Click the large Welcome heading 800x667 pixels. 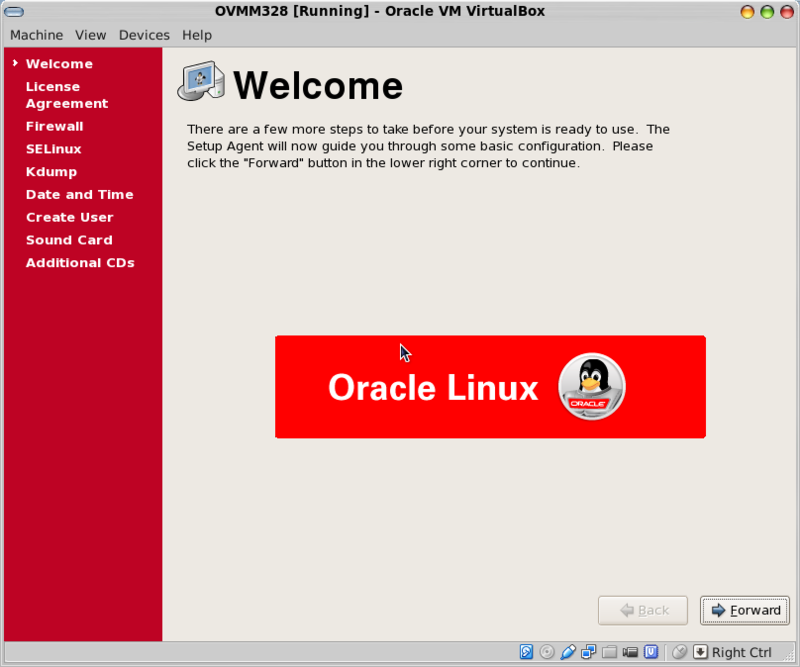(318, 85)
